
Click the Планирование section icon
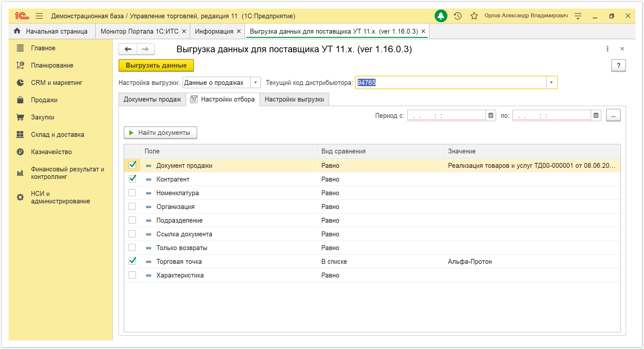pyautogui.click(x=20, y=65)
